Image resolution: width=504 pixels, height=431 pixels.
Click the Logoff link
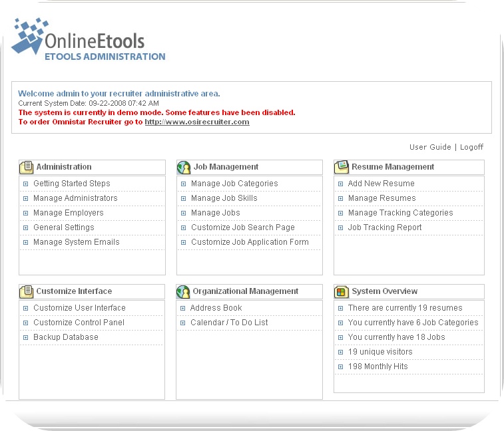point(471,147)
